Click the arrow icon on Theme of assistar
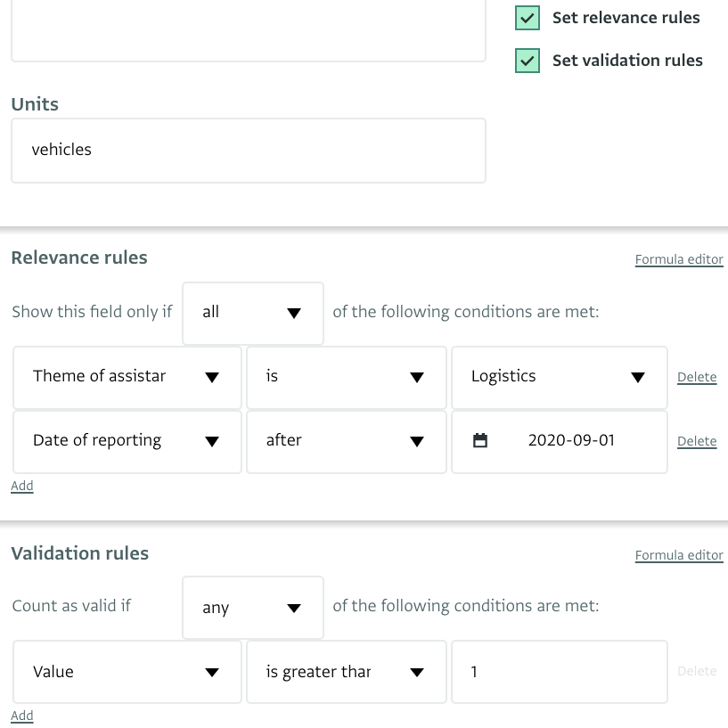728x728 pixels. [212, 378]
